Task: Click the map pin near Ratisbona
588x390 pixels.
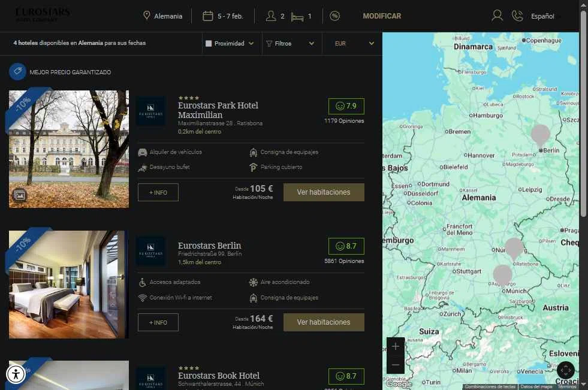Action: pos(514,249)
